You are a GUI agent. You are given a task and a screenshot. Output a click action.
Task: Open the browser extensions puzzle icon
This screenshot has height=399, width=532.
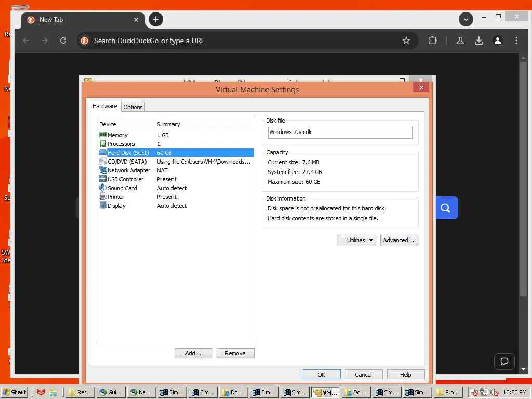pyautogui.click(x=432, y=41)
